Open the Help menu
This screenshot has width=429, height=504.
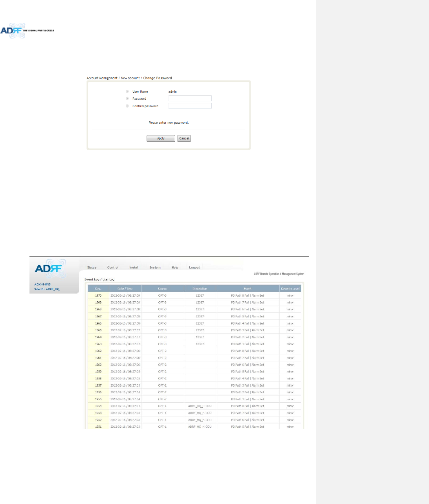tap(175, 268)
